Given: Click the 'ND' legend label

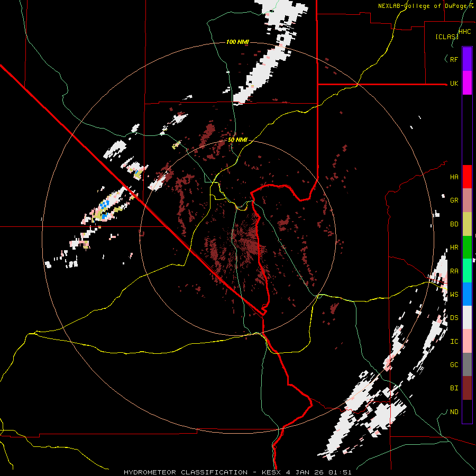Looking at the screenshot, I should 454,412.
